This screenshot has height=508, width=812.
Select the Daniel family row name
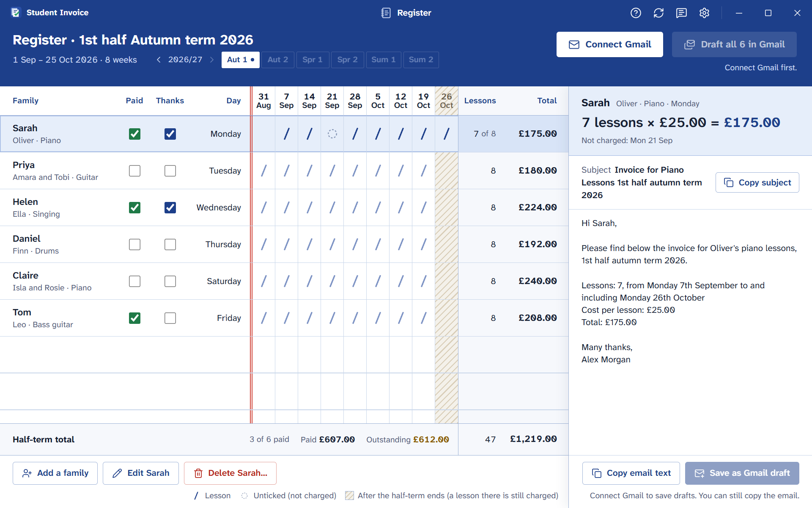tap(27, 239)
